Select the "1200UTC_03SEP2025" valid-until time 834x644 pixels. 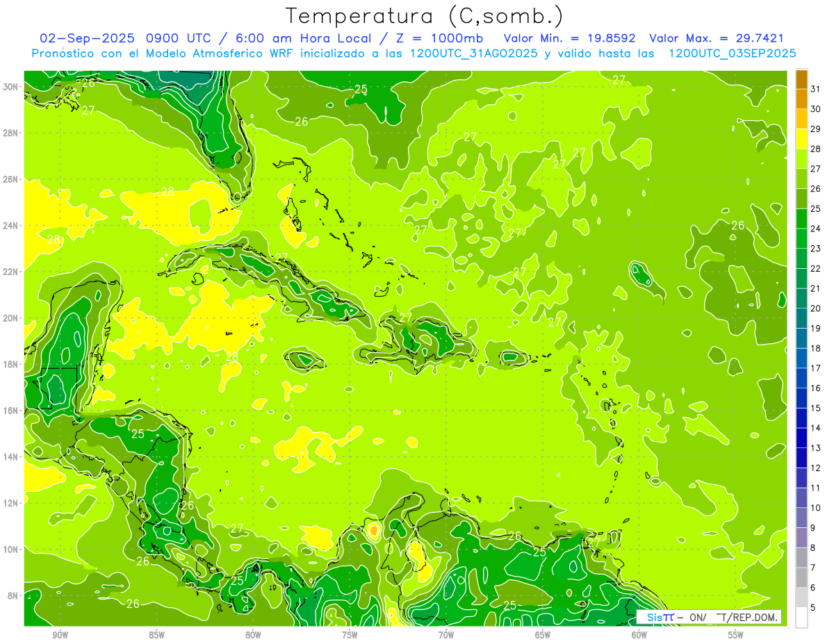(x=731, y=53)
